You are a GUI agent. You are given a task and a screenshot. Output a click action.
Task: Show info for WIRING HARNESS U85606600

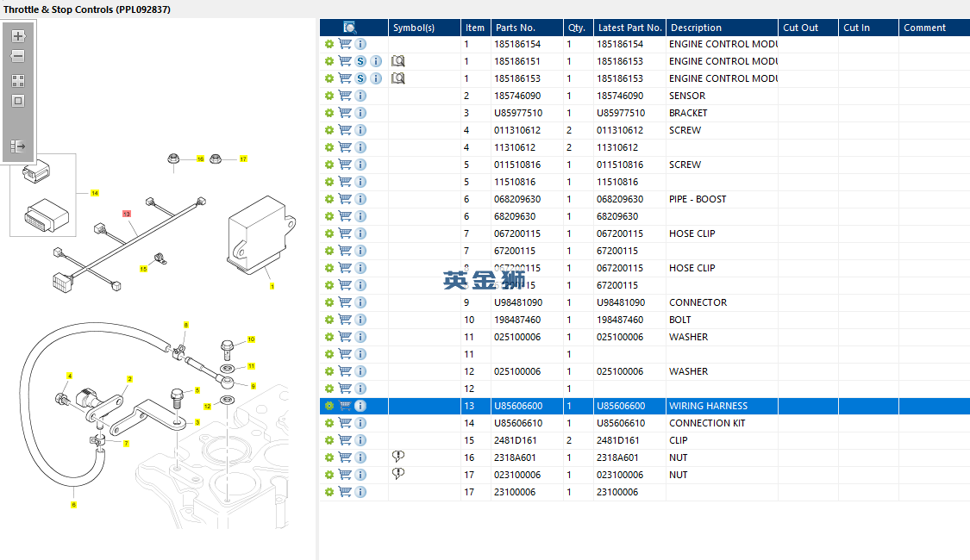point(360,406)
